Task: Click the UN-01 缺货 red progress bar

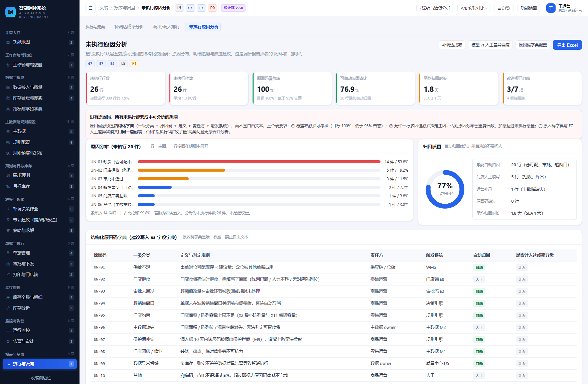Action: (x=259, y=162)
